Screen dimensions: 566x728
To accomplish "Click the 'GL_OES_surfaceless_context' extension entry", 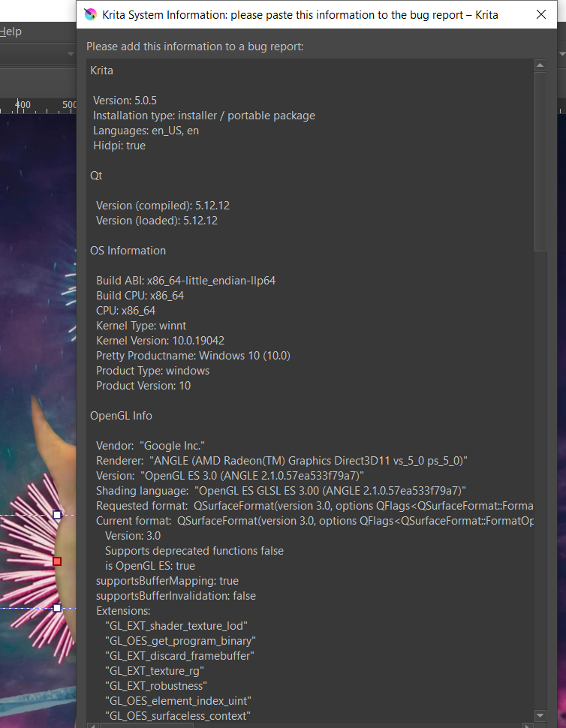I will (x=178, y=716).
